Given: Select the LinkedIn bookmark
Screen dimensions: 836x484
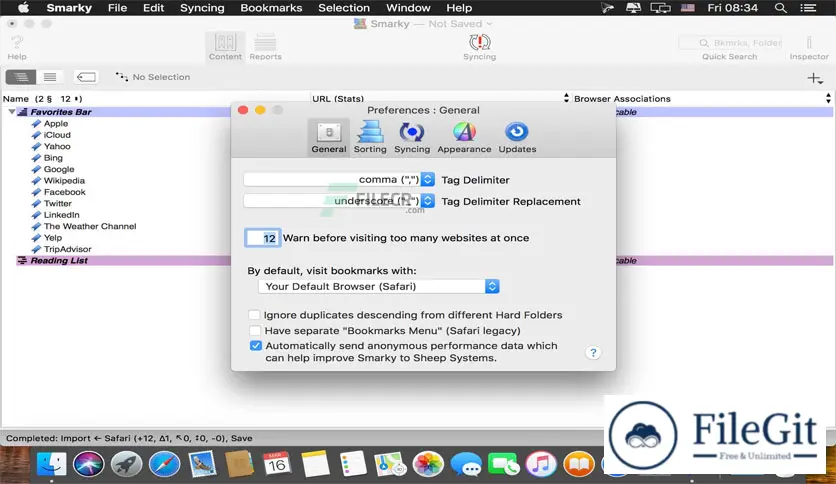Looking at the screenshot, I should click(61, 215).
